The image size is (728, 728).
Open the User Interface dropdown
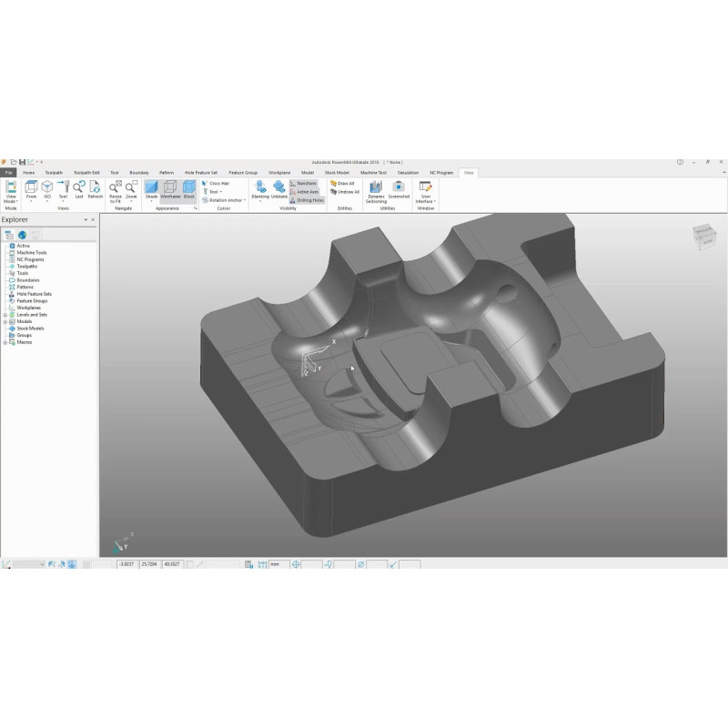pyautogui.click(x=425, y=191)
